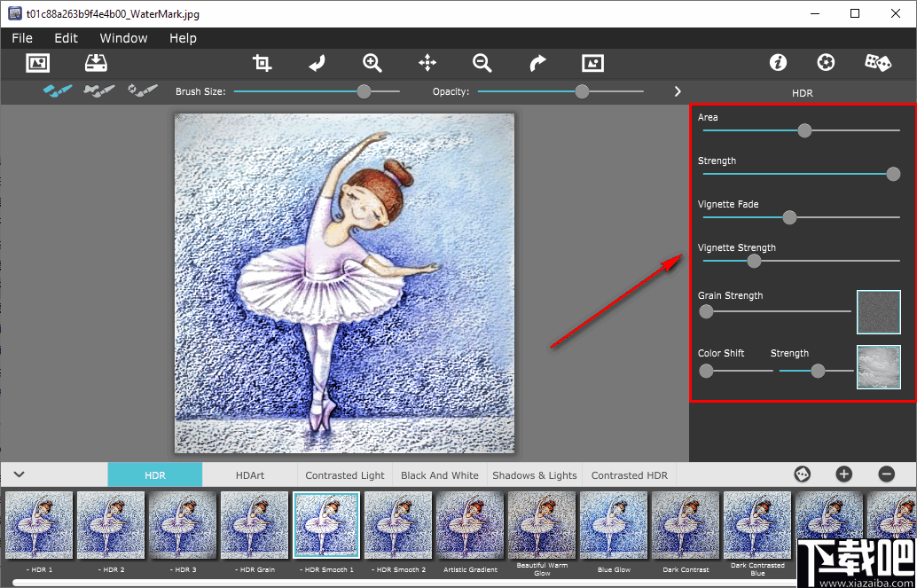The image size is (917, 588).
Task: Select the blue highlighted brush tool
Action: (56, 90)
